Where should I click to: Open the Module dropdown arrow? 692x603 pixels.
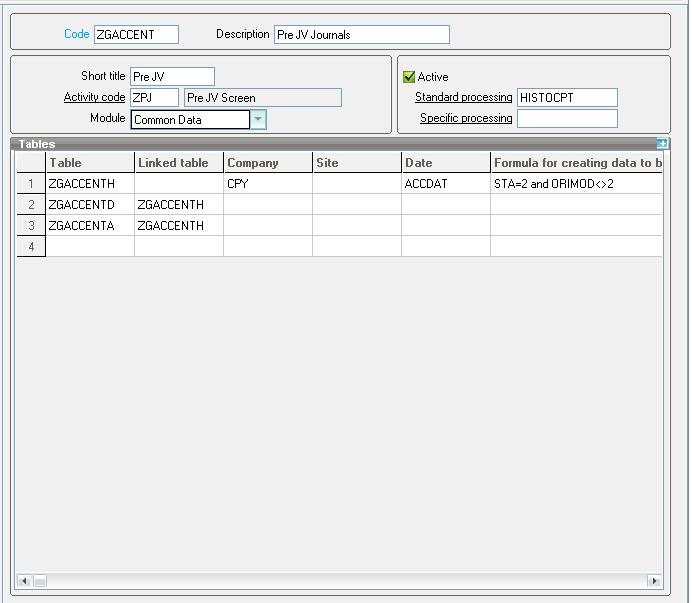pyautogui.click(x=258, y=119)
